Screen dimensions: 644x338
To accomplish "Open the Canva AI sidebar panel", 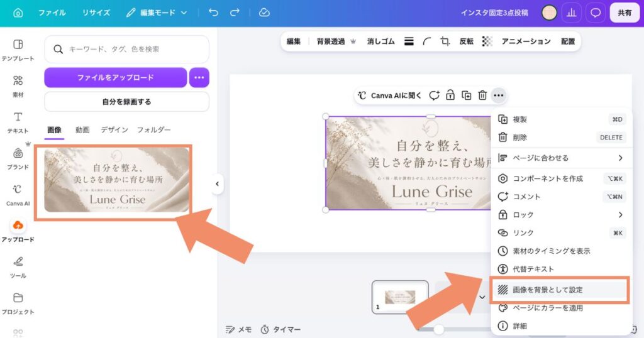I will (18, 194).
